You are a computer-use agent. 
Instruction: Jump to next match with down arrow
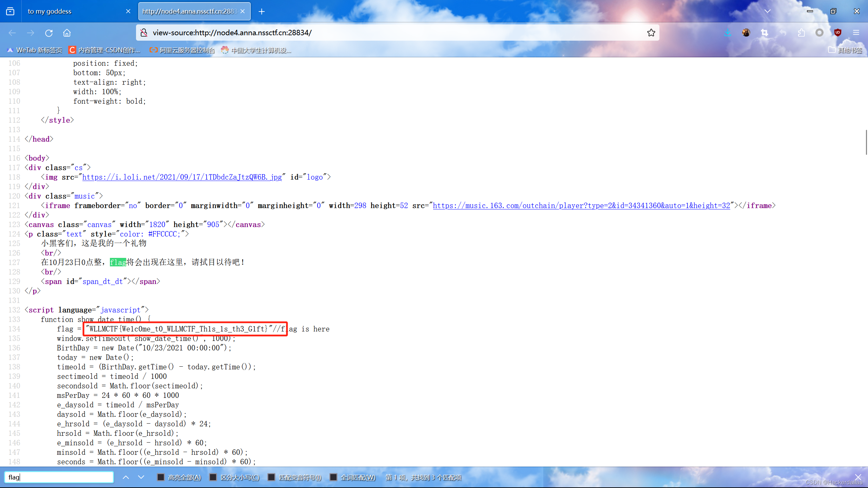[141, 477]
